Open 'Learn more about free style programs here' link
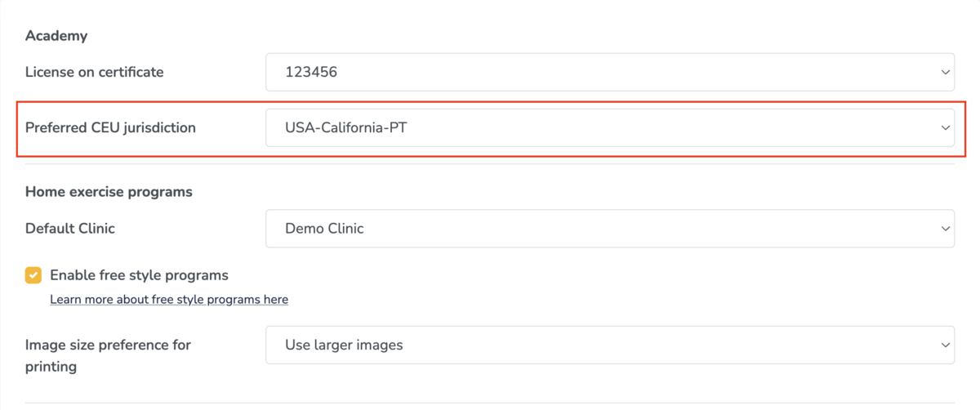The image size is (980, 410). (x=169, y=300)
